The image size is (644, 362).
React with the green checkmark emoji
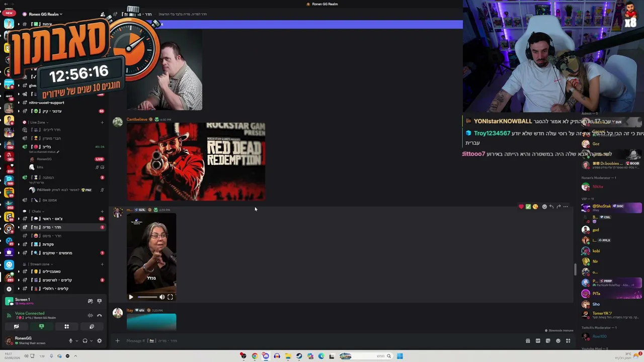(x=528, y=207)
